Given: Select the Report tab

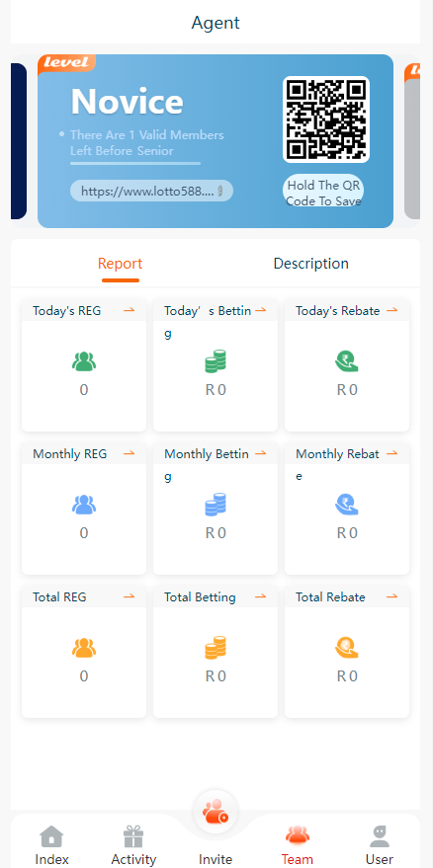Looking at the screenshot, I should pos(121,264).
